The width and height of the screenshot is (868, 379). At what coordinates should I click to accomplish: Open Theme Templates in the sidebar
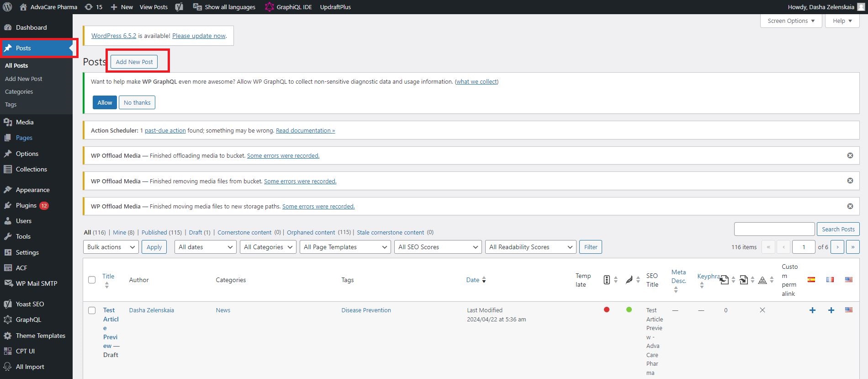tap(40, 336)
